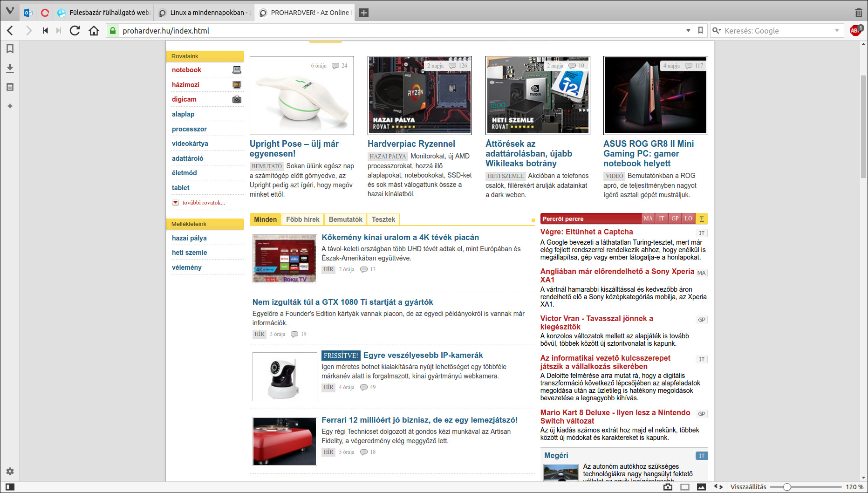Open Ferrari 12 millióért turntable thumbnail
This screenshot has height=493, width=868.
(285, 441)
